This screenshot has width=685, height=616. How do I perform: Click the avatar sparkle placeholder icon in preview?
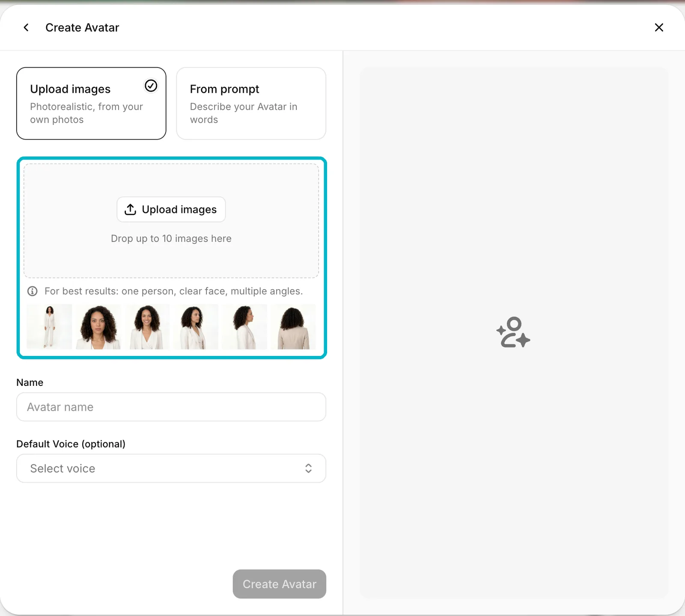pos(513,332)
